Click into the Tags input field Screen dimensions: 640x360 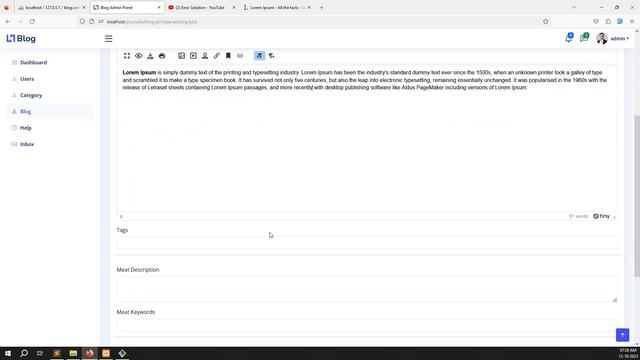pos(367,243)
